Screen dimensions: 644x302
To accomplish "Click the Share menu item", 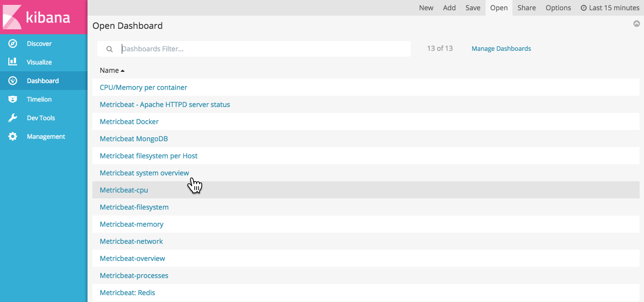I will coord(527,8).
